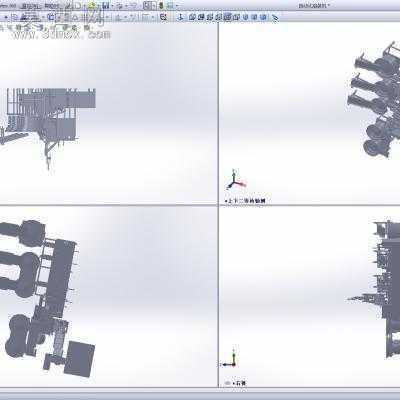This screenshot has width=400, height=400.
Task: Switch to Left standard view
Action: [x=210, y=17]
